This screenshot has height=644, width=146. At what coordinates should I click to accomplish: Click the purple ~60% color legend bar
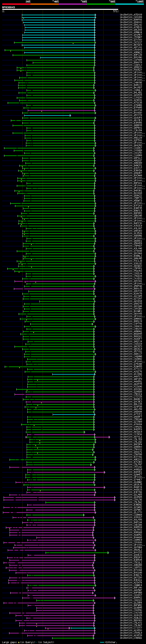73,4
